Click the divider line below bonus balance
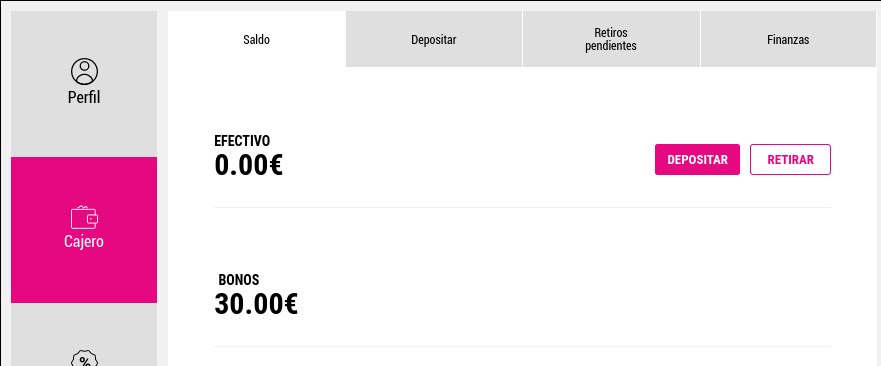 coord(523,346)
